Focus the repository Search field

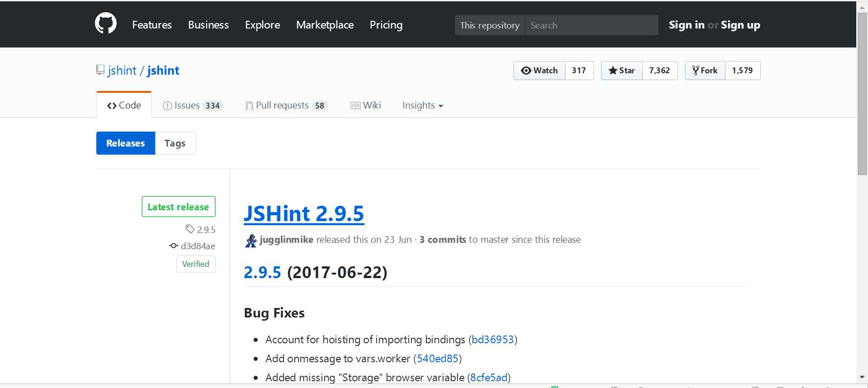click(x=591, y=25)
